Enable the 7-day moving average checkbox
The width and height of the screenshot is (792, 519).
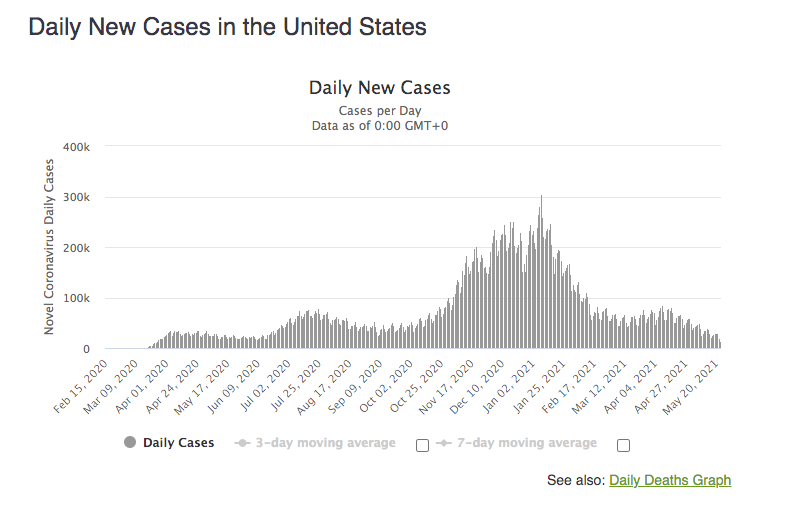(x=624, y=445)
